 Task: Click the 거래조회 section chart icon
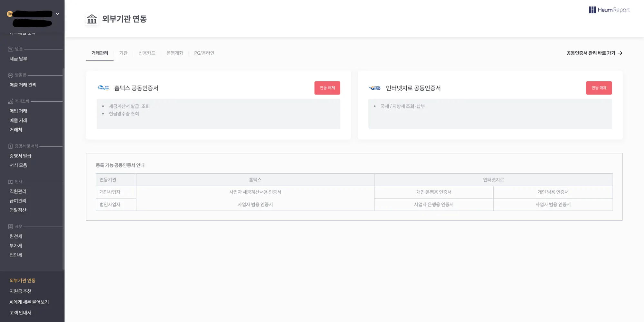[x=10, y=101]
